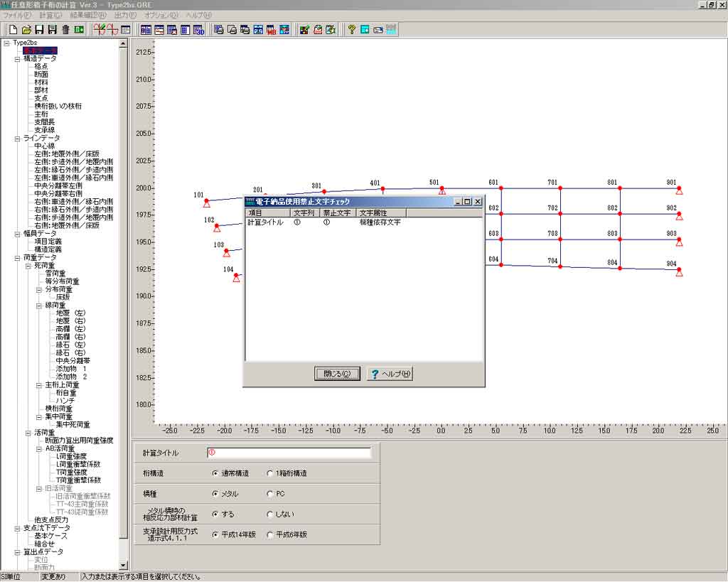Collapse the Type2bs root tree node
This screenshot has height=582, width=728.
tap(6, 43)
